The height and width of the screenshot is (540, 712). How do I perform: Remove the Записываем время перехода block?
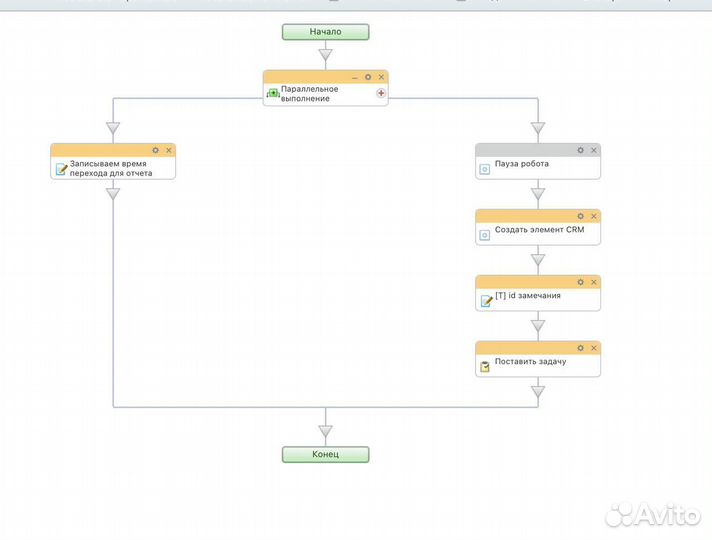[x=169, y=150]
